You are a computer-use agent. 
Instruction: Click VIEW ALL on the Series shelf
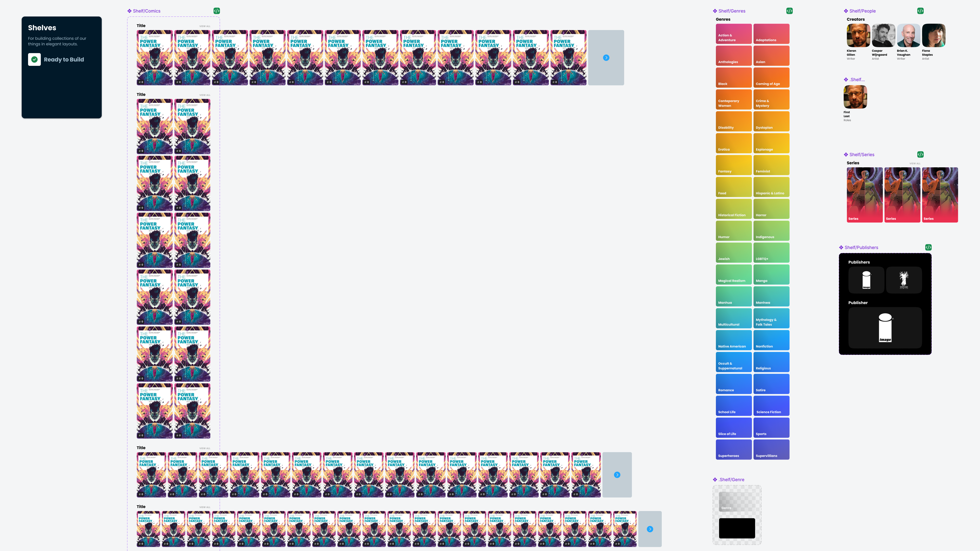(x=915, y=164)
